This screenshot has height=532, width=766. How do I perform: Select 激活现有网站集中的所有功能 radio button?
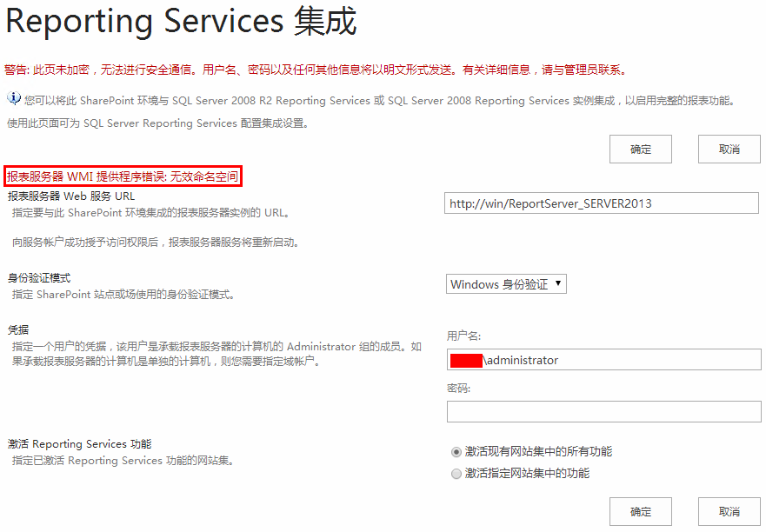(x=456, y=452)
